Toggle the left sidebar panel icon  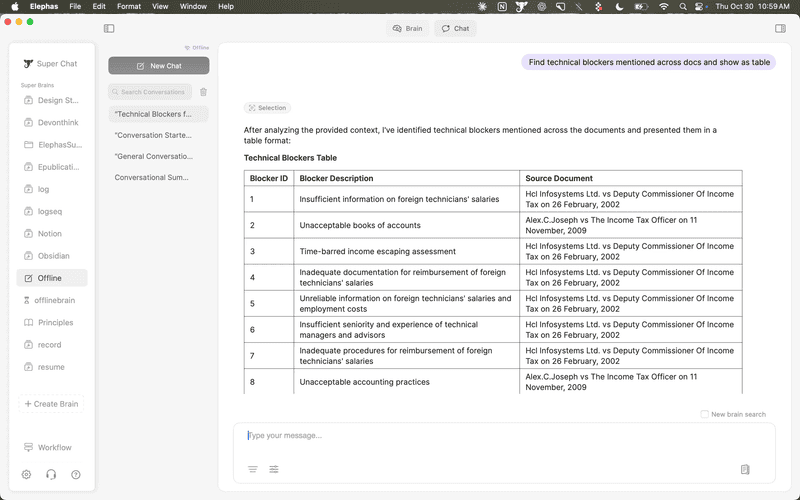click(109, 29)
